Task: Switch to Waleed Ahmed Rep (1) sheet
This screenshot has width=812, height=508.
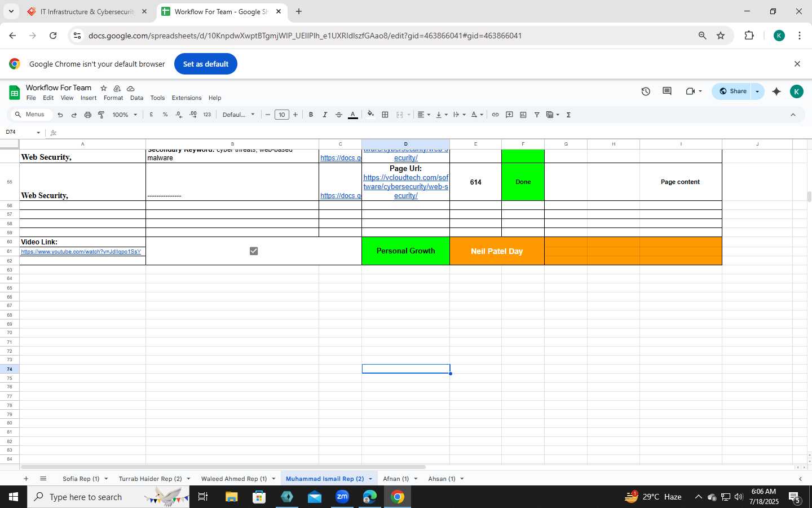Action: point(234,479)
